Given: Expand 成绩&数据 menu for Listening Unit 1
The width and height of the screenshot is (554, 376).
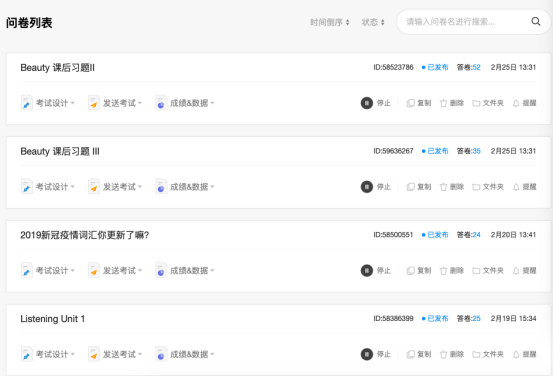Looking at the screenshot, I should click(x=185, y=354).
